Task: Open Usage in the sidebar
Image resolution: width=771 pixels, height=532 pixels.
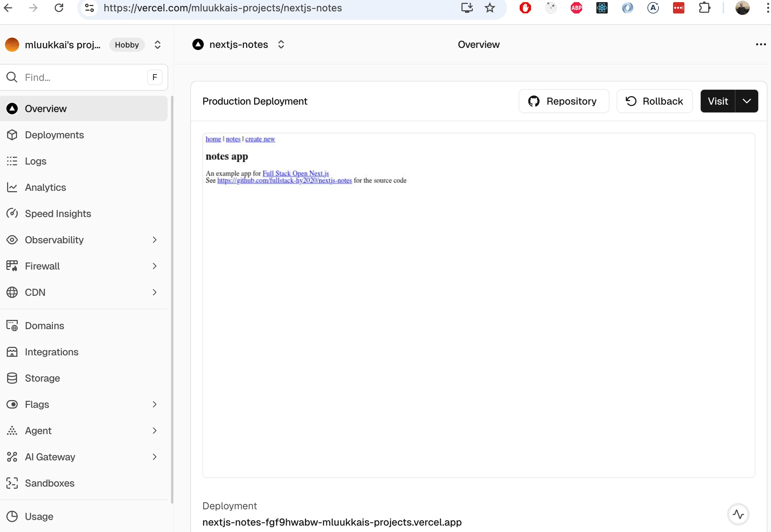Action: pos(84,516)
